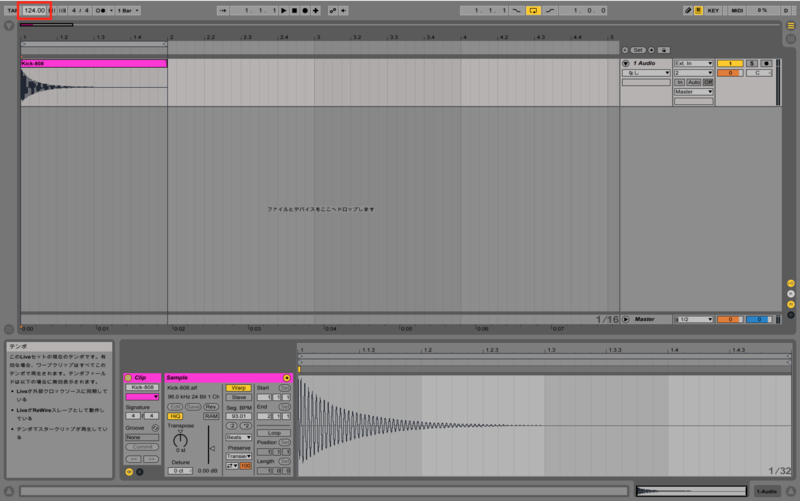Show the Sample box with yellow toggle
The height and width of the screenshot is (501, 800).
click(129, 472)
